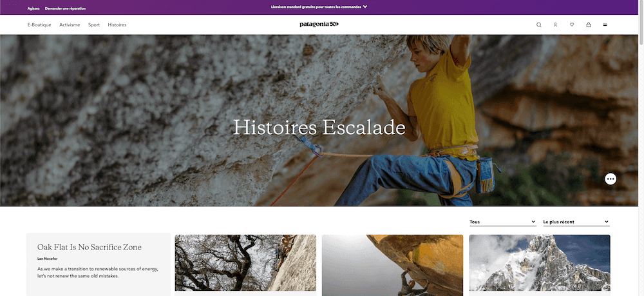
Task: Click the three-dot chat bubble button
Action: coord(611,179)
